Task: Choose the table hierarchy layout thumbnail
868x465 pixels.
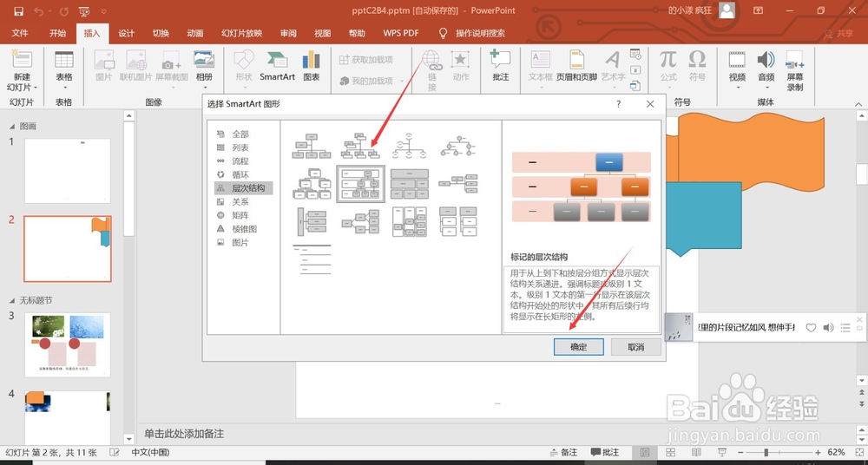Action: [410, 184]
